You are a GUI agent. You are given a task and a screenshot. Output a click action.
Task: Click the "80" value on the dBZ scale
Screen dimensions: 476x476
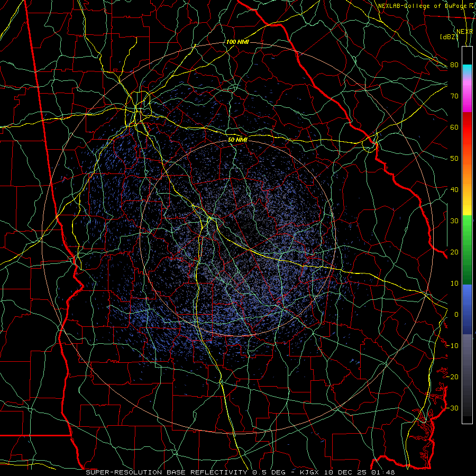(x=454, y=65)
